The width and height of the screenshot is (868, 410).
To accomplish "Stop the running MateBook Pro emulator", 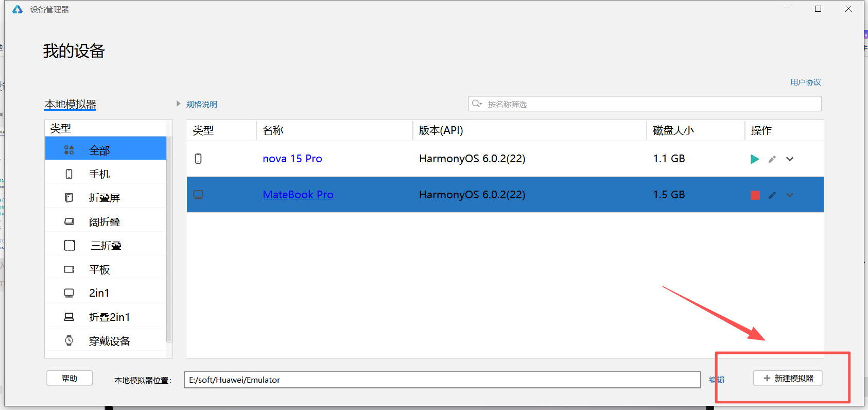I will coord(755,195).
